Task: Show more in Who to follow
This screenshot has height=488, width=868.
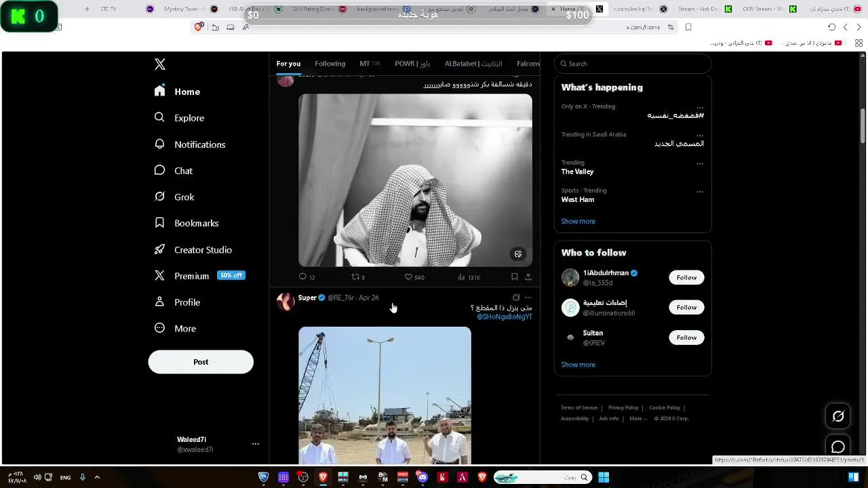Action: (578, 365)
